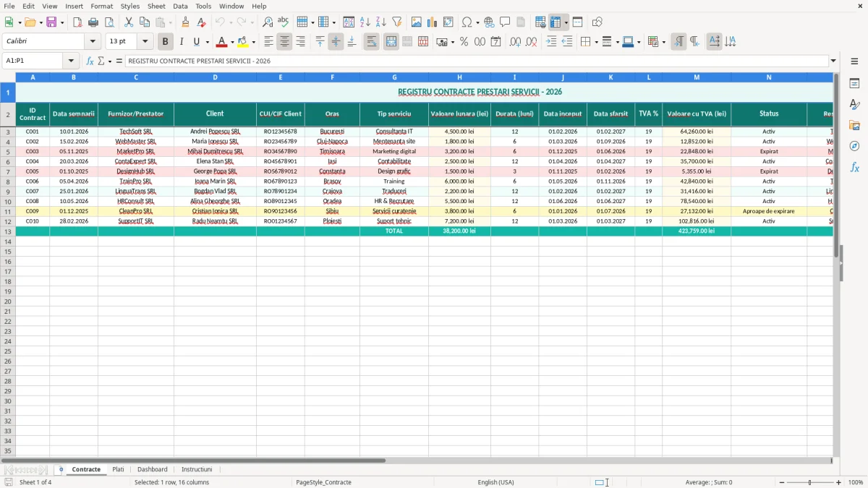Click the Cut scissors icon
Screen dimensions: 868x488
128,22
